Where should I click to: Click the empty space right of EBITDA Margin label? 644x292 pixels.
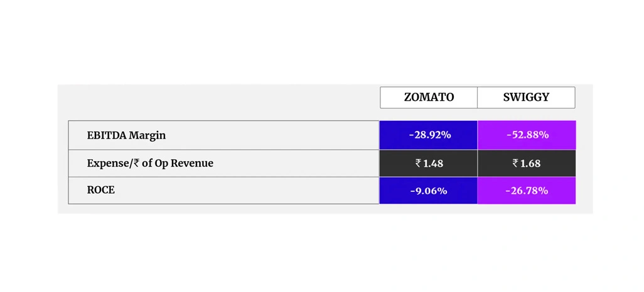click(270, 135)
